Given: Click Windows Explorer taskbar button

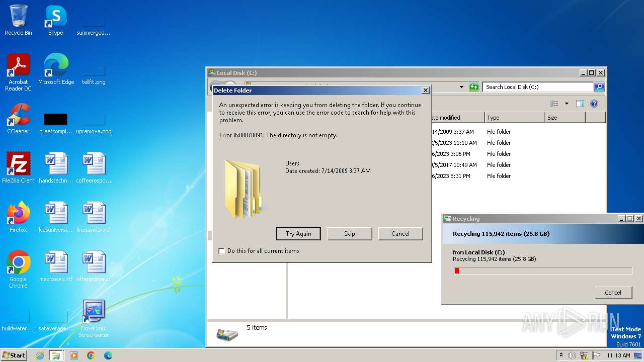Looking at the screenshot, I should click(x=56, y=355).
